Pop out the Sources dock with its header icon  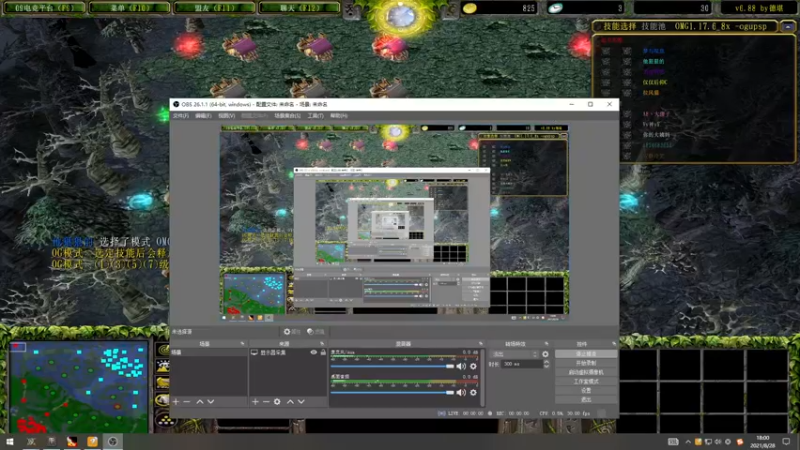(x=322, y=344)
